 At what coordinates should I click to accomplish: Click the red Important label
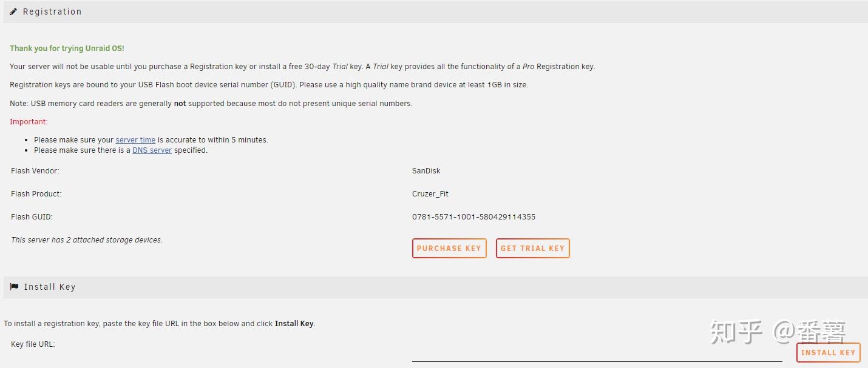29,122
